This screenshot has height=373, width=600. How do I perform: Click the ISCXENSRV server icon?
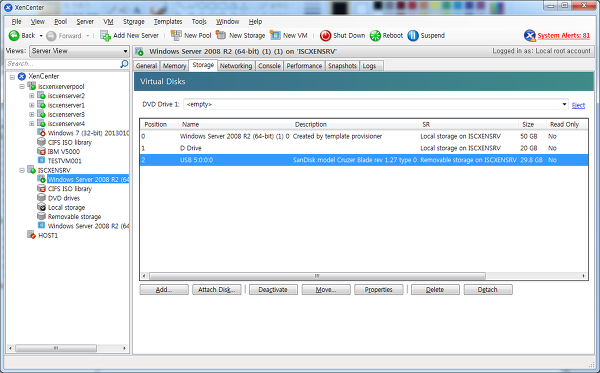point(31,170)
